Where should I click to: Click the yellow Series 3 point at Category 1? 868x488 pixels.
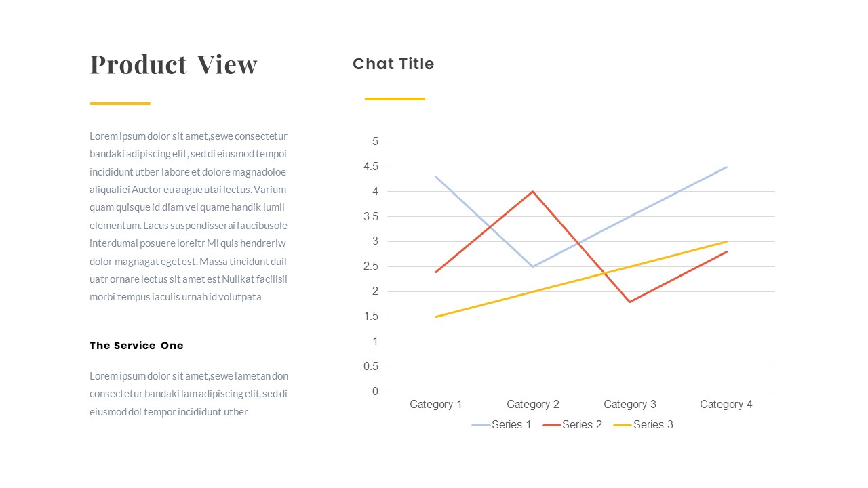pyautogui.click(x=436, y=317)
